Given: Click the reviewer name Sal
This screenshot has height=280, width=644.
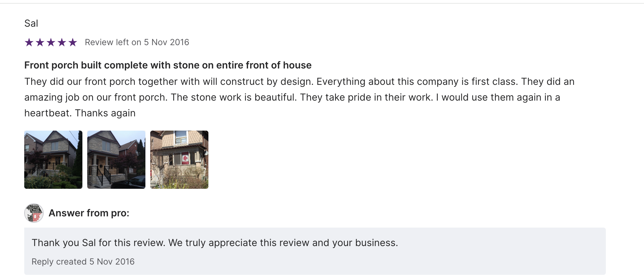Looking at the screenshot, I should [x=31, y=23].
